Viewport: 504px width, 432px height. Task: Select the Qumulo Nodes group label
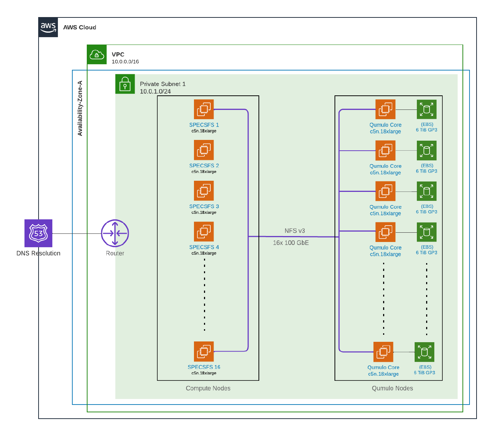(392, 388)
